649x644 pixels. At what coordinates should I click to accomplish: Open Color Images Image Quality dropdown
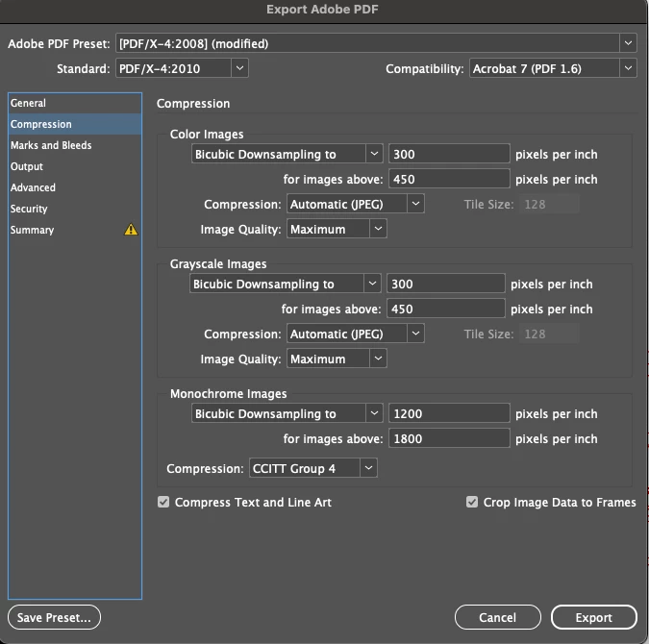(x=337, y=229)
